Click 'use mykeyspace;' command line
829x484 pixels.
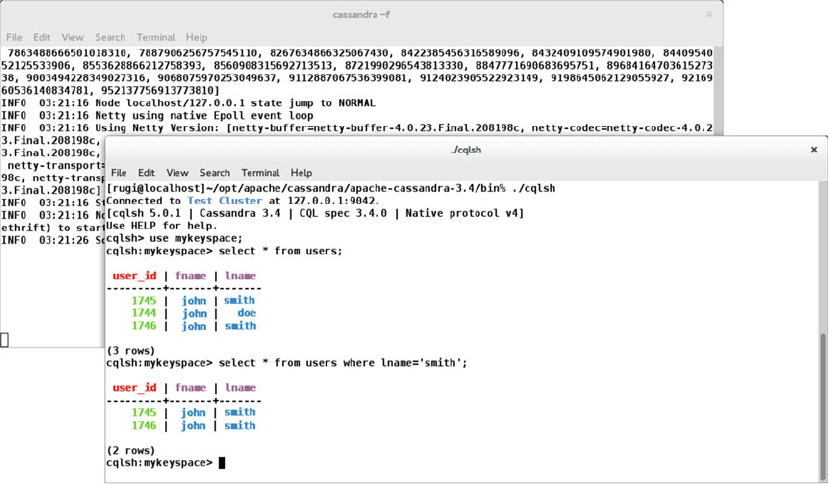(x=174, y=239)
